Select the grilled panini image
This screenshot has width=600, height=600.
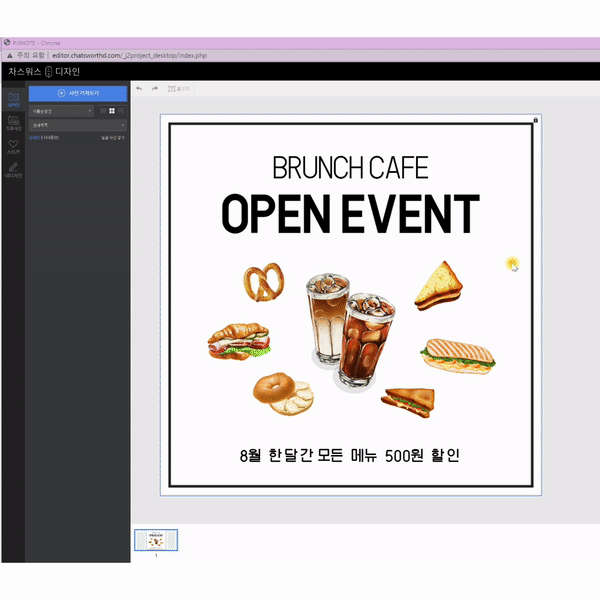click(x=458, y=356)
